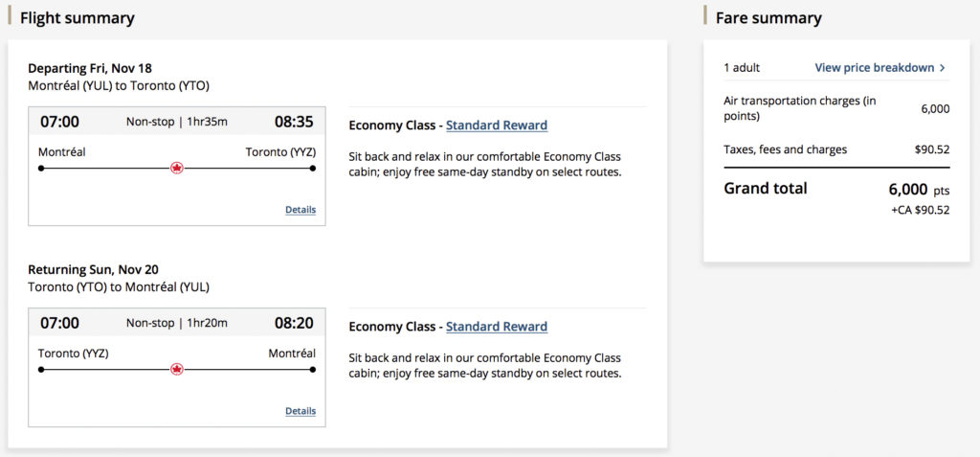The width and height of the screenshot is (980, 457).
Task: Click the Air Canada logo on the returning flight
Action: pos(177,369)
